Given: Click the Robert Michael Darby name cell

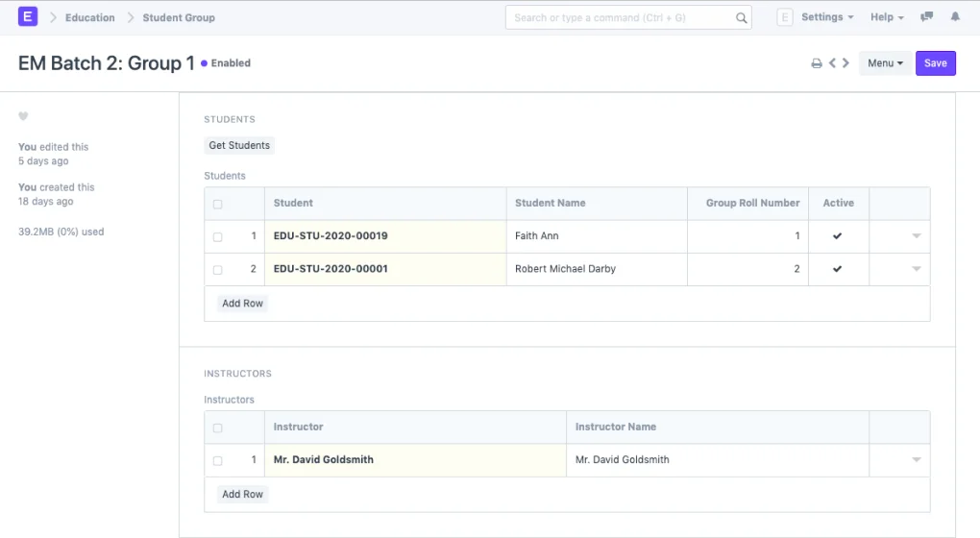Looking at the screenshot, I should coord(597,269).
